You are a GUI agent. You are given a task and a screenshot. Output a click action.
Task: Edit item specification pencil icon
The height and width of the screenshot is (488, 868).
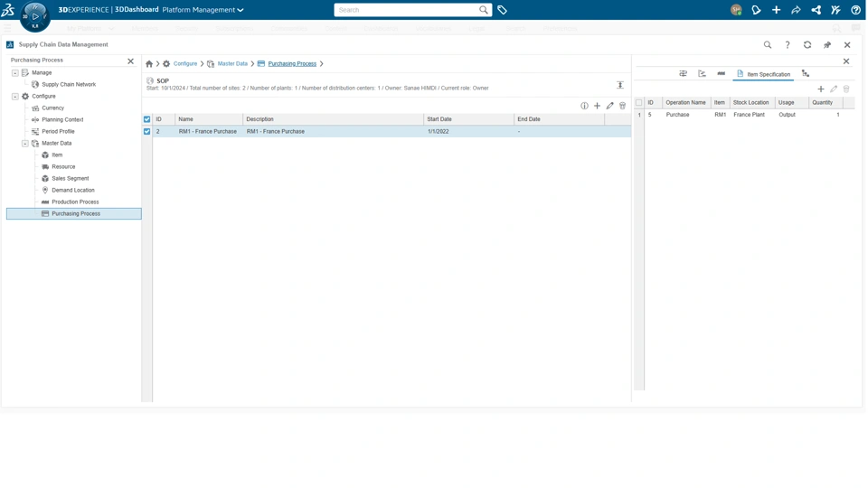coord(834,89)
